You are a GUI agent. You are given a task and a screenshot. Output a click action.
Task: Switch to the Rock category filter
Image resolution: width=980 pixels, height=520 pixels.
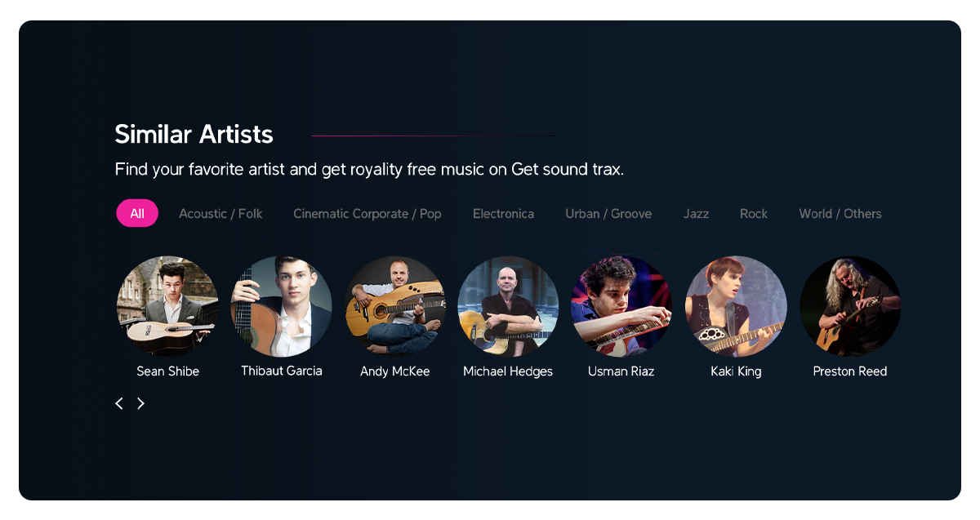pyautogui.click(x=753, y=213)
